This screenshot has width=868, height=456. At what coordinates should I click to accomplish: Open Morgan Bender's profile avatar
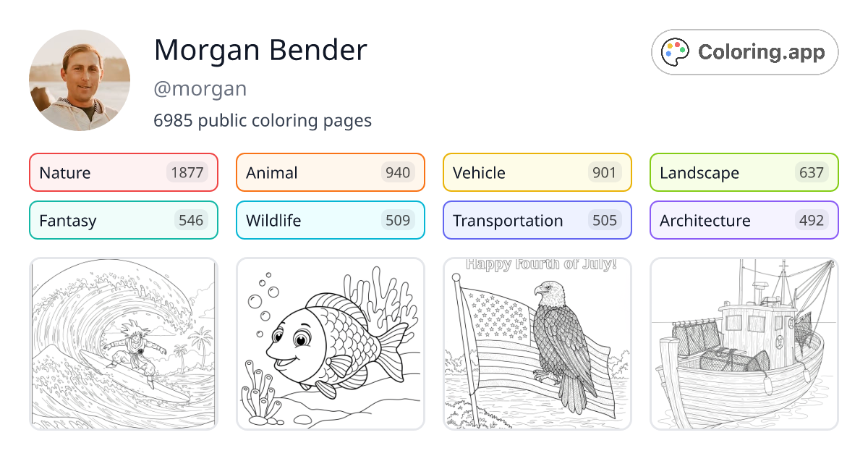point(80,80)
